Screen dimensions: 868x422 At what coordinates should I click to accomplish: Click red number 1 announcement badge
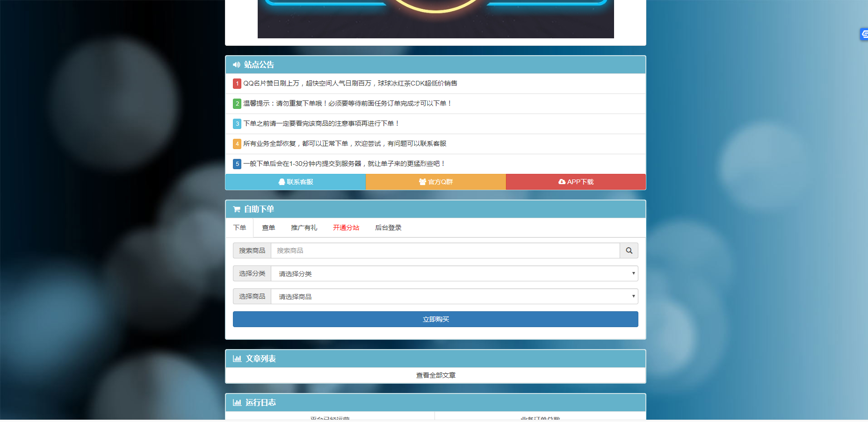coord(237,84)
